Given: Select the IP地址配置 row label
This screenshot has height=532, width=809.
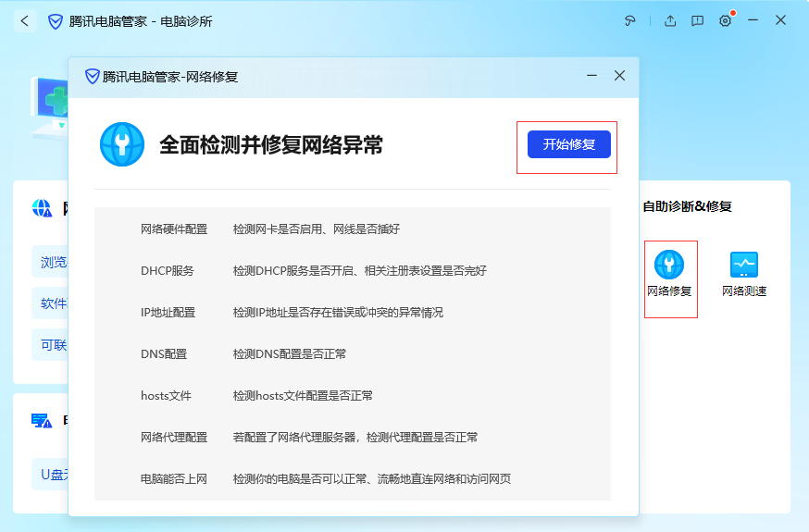Looking at the screenshot, I should tap(168, 313).
